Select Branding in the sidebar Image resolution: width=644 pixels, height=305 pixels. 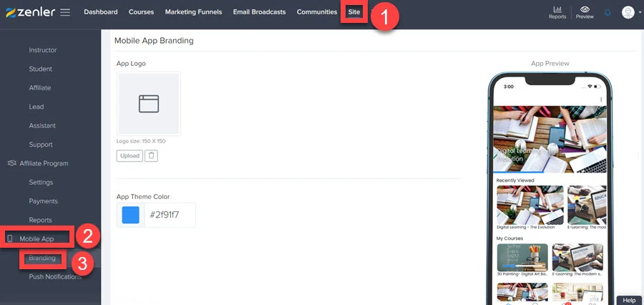[42, 258]
